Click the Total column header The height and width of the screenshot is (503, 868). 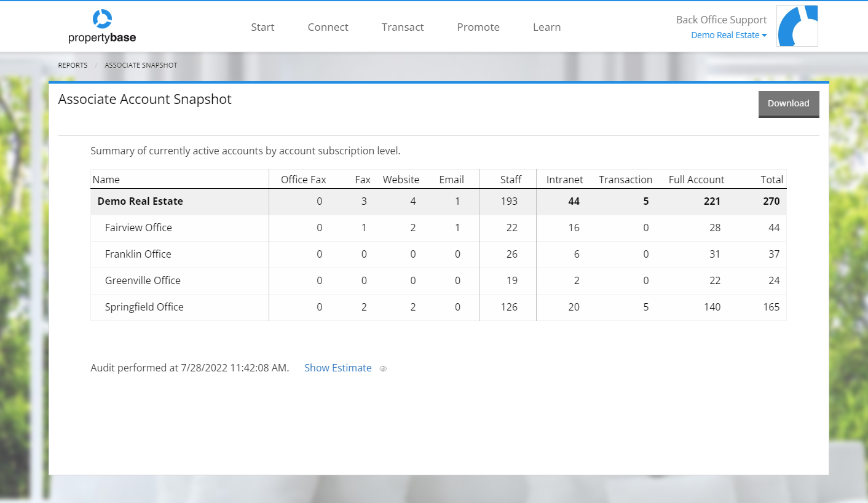coord(772,179)
